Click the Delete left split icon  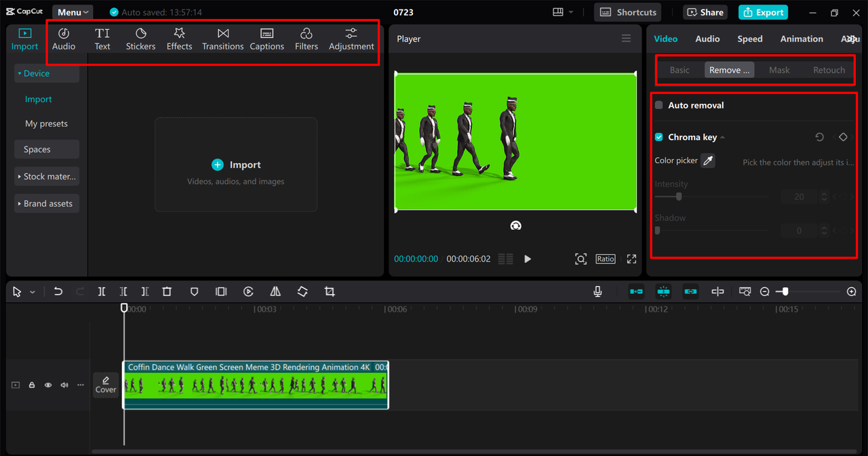tap(123, 291)
